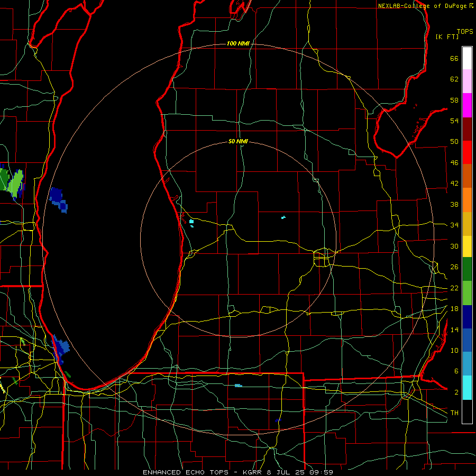Click the 6 legend value
The width and height of the screenshot is (476, 476).
[x=456, y=371]
